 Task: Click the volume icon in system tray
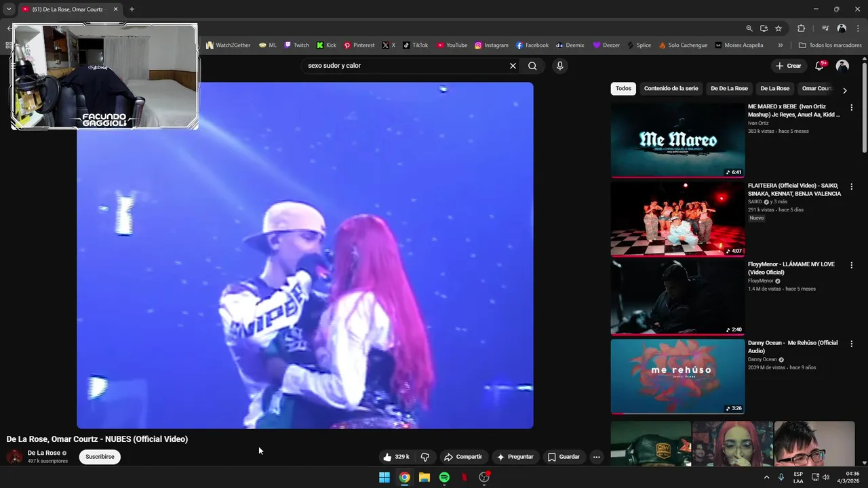click(826, 477)
